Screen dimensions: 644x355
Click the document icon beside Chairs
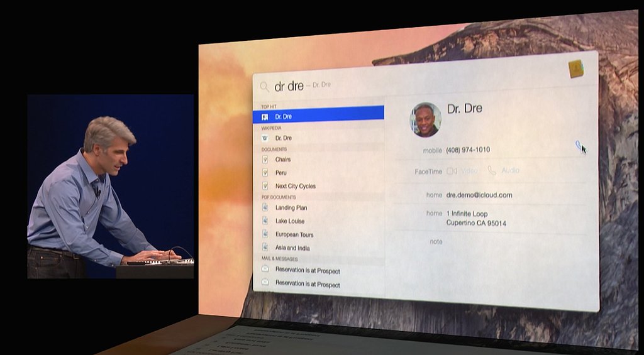265,159
